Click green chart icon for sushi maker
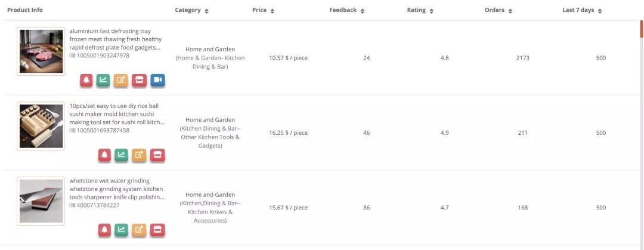Viewport: 644px width, 250px height. 121,155
